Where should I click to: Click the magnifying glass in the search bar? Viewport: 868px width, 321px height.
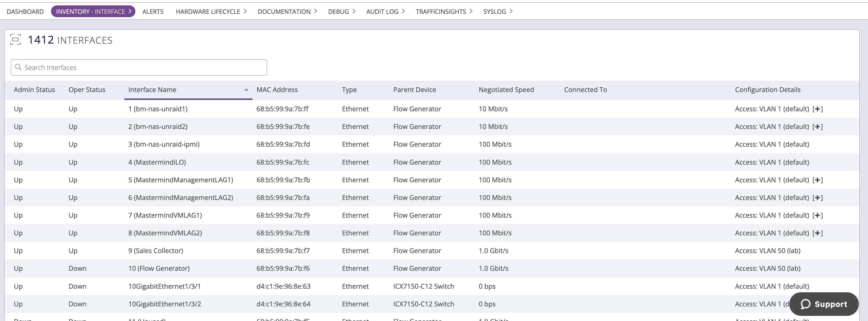tap(19, 67)
